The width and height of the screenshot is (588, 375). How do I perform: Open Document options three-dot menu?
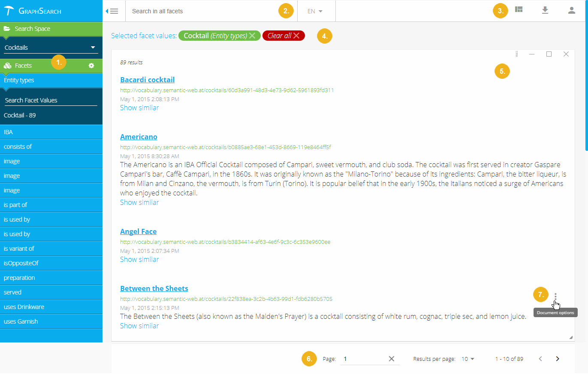(x=555, y=296)
